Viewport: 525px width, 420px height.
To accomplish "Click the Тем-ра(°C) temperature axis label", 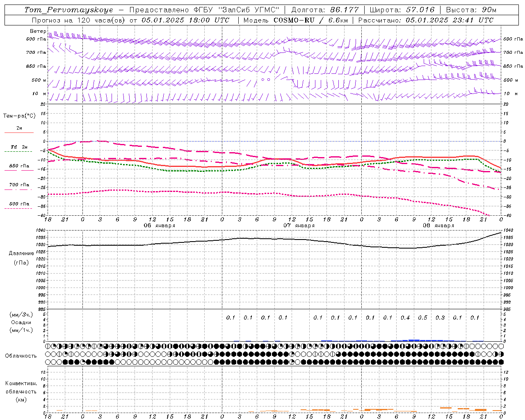I will tap(19, 116).
